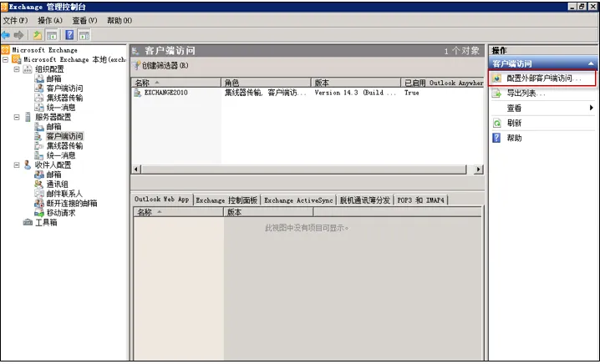The image size is (600, 364).
Task: Click the Back arrow toolbar icon
Action: [x=6, y=36]
